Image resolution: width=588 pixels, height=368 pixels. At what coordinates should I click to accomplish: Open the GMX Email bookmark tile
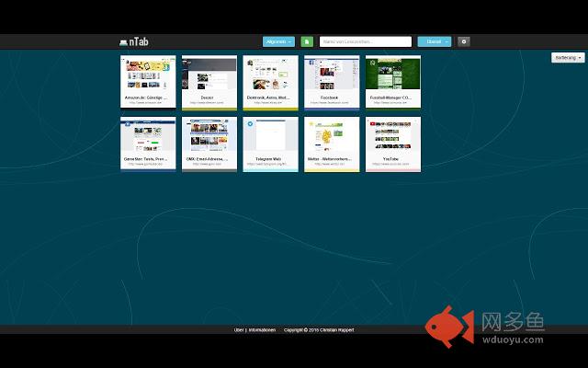(x=209, y=144)
